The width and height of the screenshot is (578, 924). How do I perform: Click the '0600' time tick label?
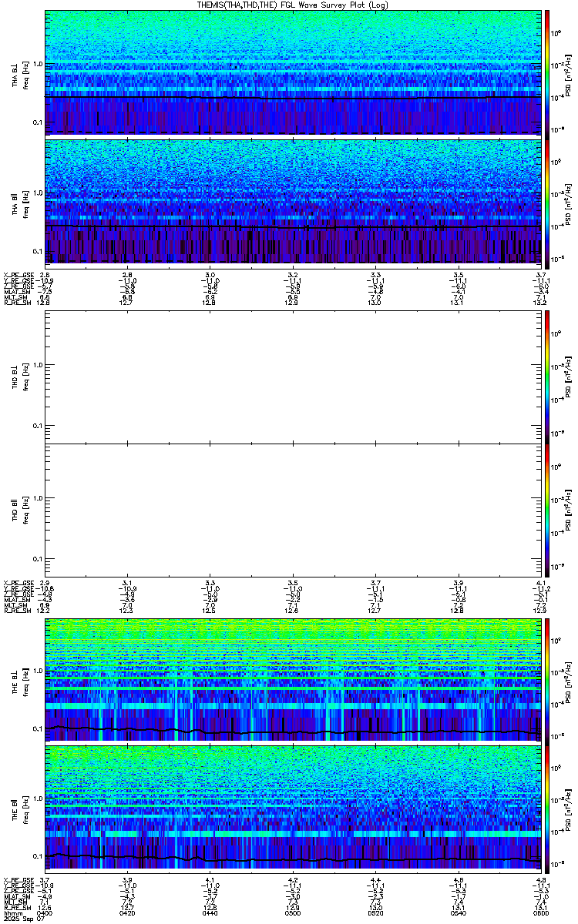tap(540, 913)
